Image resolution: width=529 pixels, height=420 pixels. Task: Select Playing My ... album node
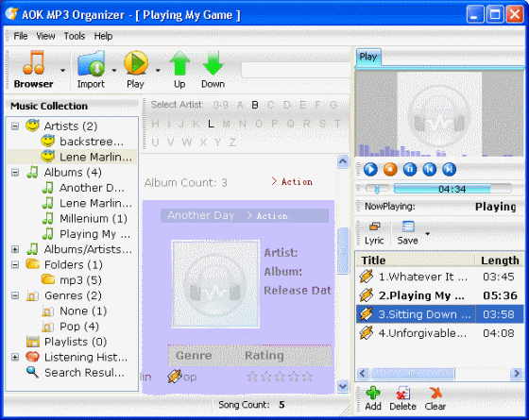(86, 234)
